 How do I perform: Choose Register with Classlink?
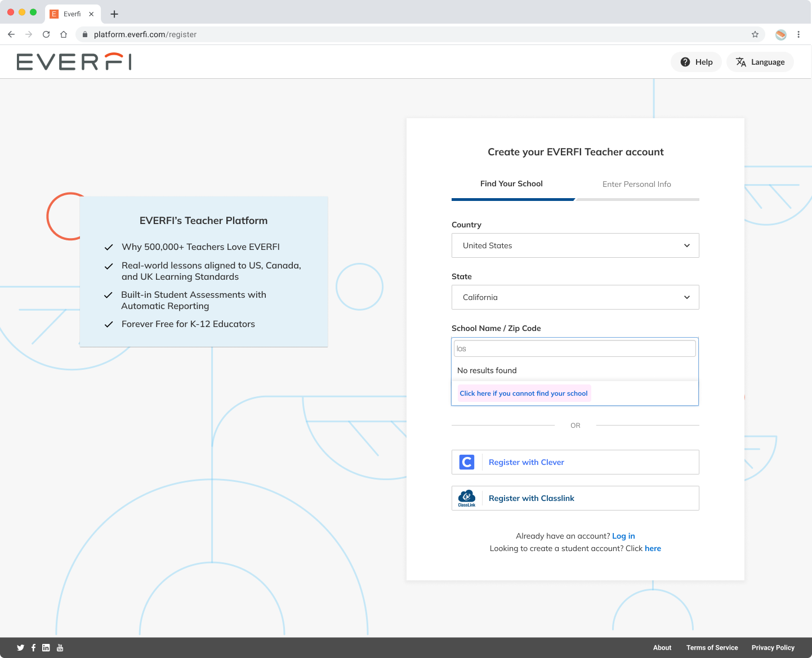575,498
